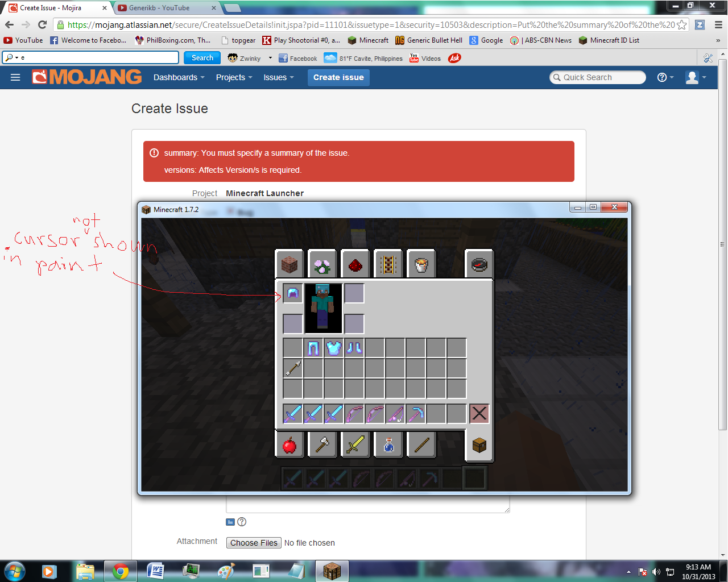Open the Chrome main menu

point(718,24)
